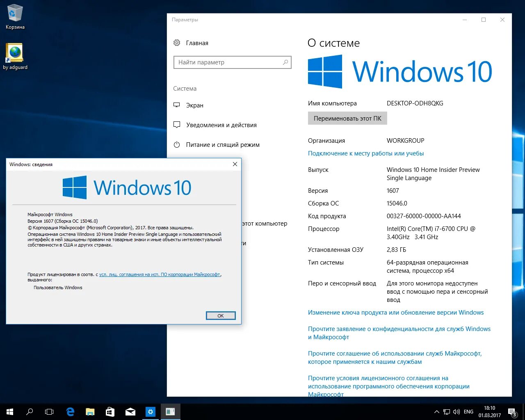Viewport: 525px width, 420px height.
Task: Switch to the winver taskbar button
Action: (x=170, y=412)
